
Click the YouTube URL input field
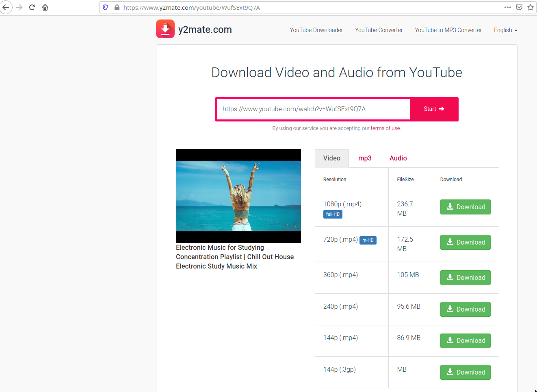click(313, 109)
